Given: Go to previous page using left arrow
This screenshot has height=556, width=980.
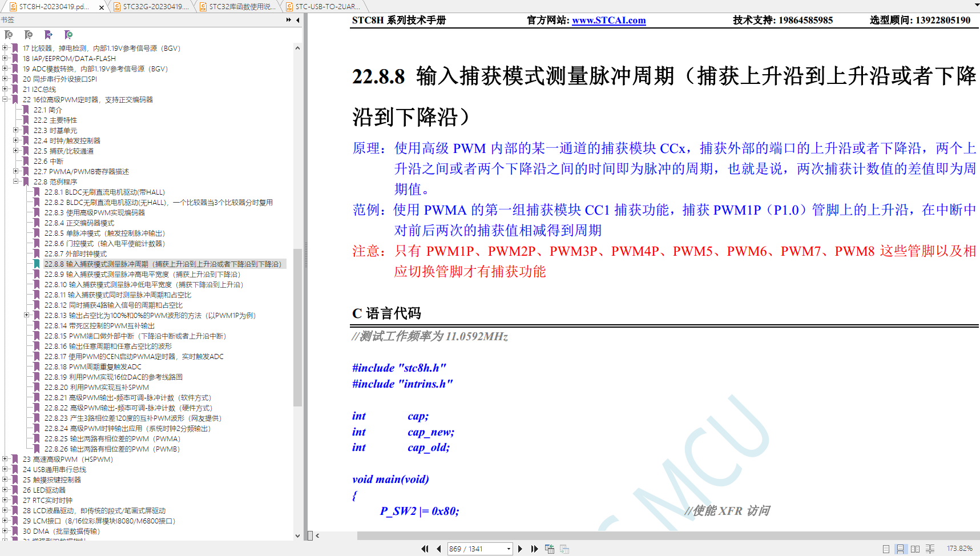Looking at the screenshot, I should [438, 549].
